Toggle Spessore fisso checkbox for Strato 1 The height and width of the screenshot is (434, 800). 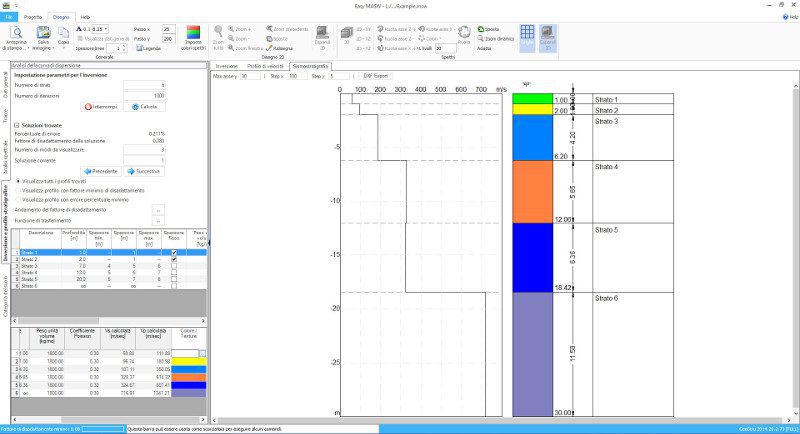click(x=175, y=253)
